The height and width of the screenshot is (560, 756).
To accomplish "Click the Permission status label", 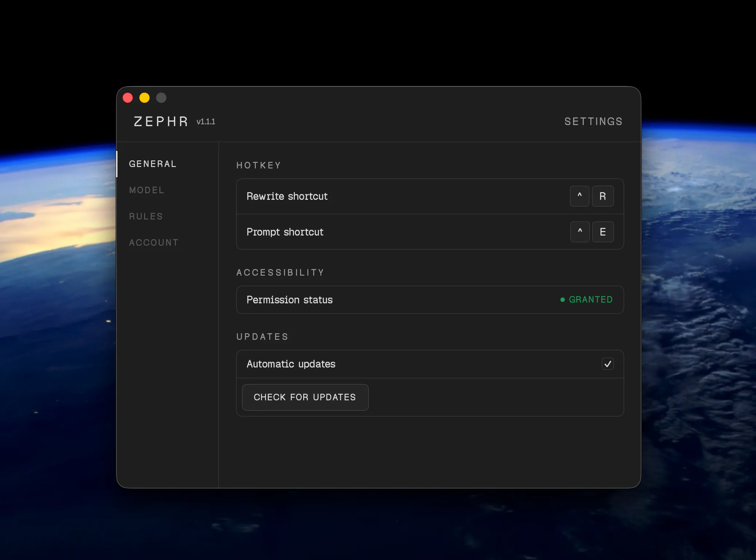I will 290,300.
